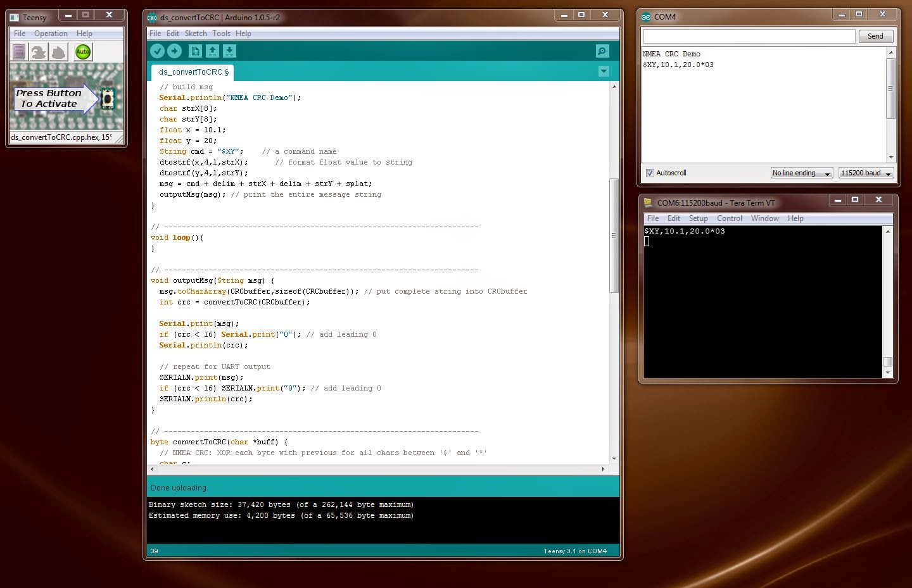
Task: Click the Verify checkmark icon in Arduino
Action: [x=158, y=51]
